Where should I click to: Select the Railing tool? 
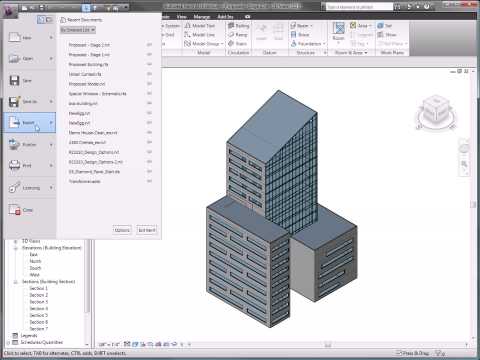[239, 26]
